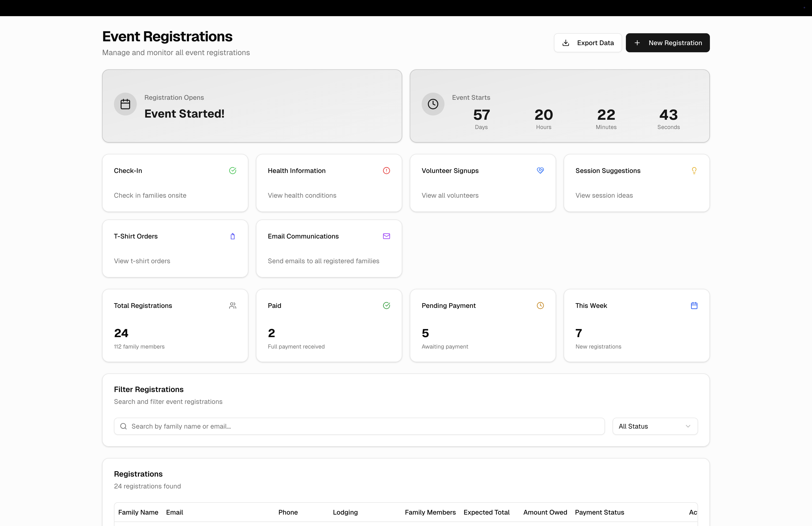Click the Lodging column header
The width and height of the screenshot is (812, 526).
(x=345, y=512)
